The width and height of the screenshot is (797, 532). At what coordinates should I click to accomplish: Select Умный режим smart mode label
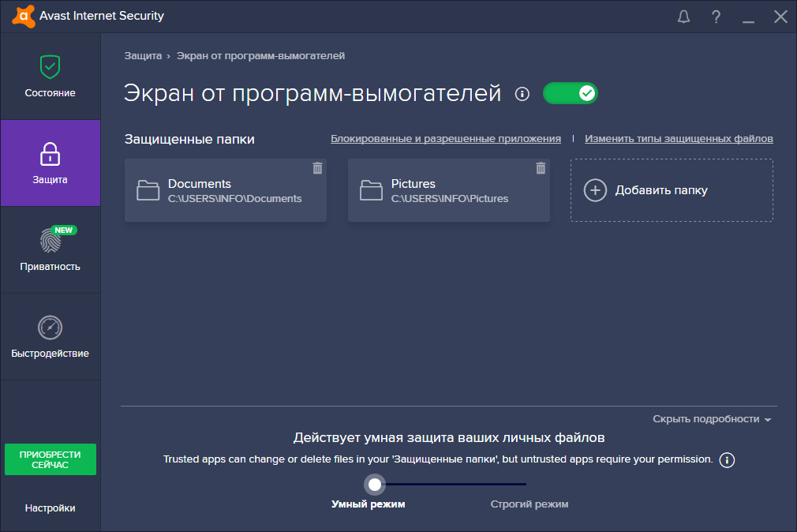(x=369, y=504)
